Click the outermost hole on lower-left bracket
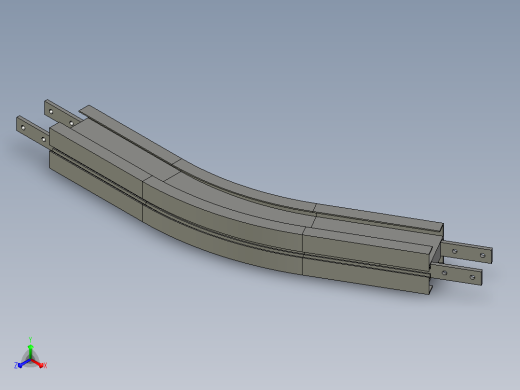The height and width of the screenshot is (390, 520). click(x=23, y=127)
